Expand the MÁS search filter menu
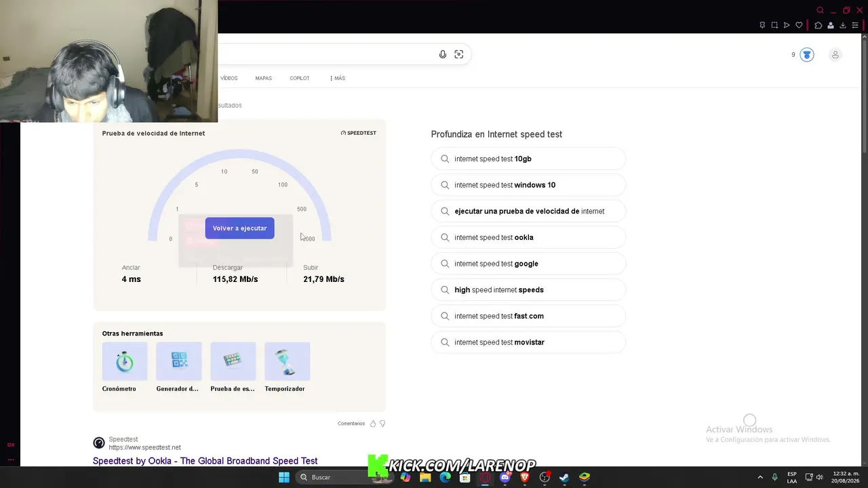 point(338,78)
